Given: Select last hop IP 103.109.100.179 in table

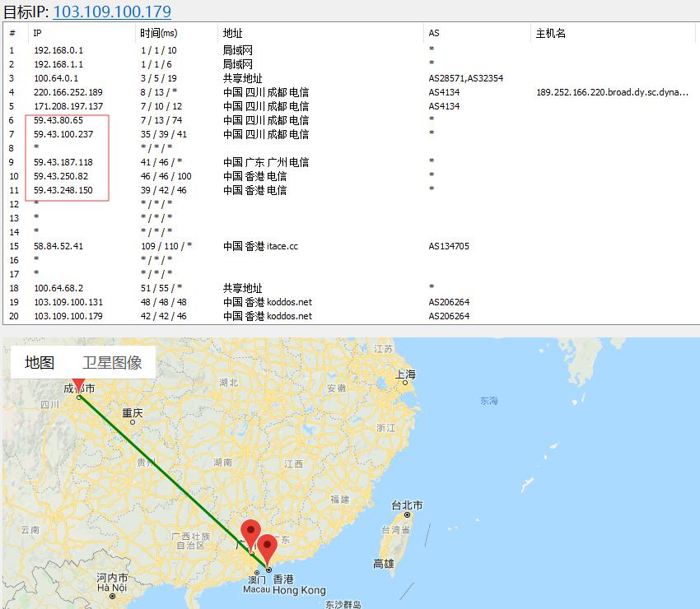Looking at the screenshot, I should (x=68, y=316).
